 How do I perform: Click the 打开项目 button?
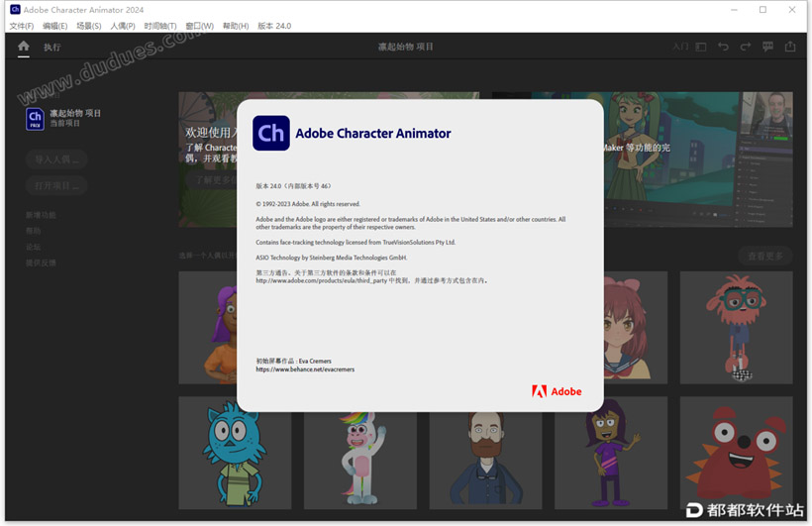tap(56, 185)
